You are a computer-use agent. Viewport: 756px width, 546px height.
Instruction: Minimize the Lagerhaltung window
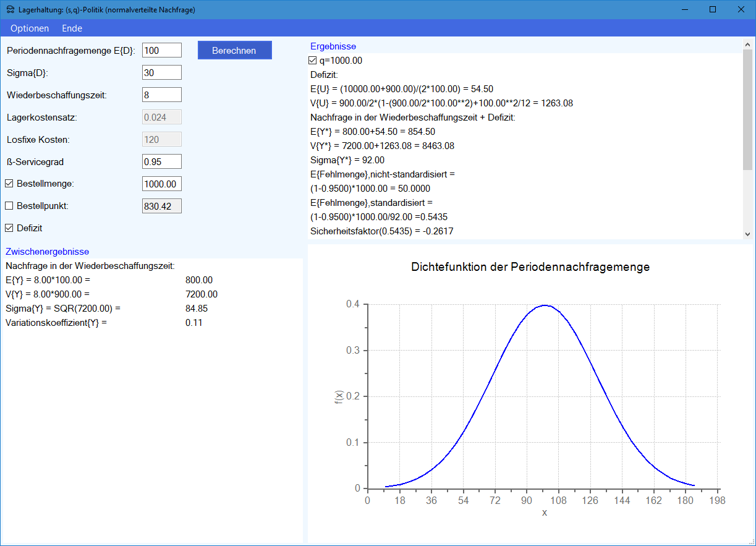(684, 9)
